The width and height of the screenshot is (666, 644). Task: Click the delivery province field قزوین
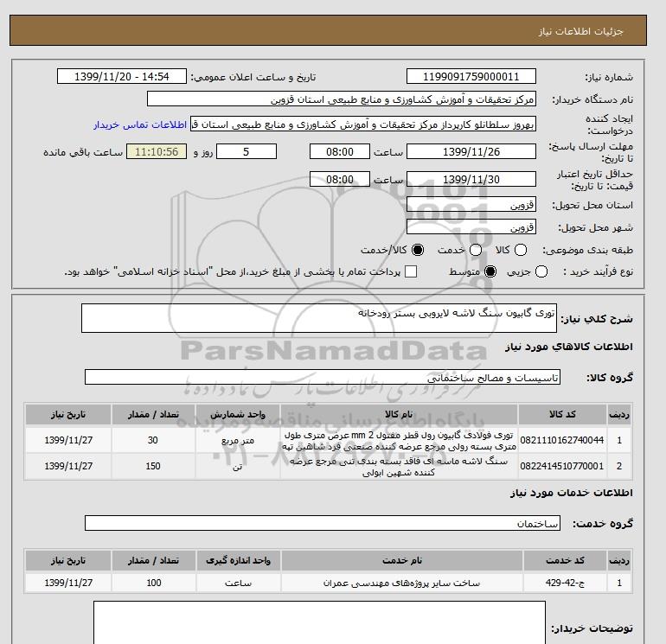pyautogui.click(x=471, y=205)
